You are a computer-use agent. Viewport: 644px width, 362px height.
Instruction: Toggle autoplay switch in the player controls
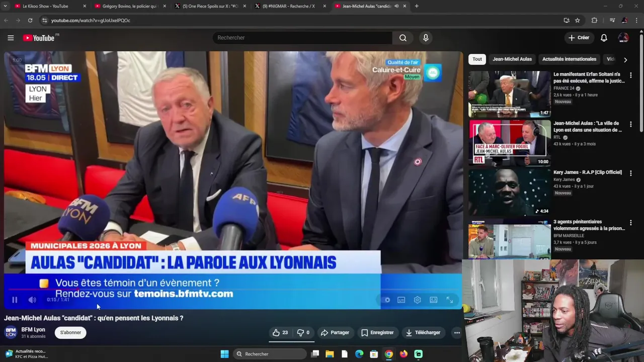(x=386, y=300)
